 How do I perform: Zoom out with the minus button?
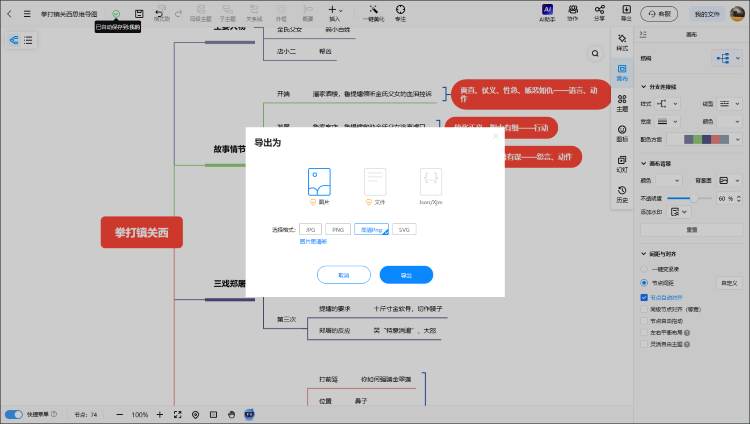click(120, 414)
